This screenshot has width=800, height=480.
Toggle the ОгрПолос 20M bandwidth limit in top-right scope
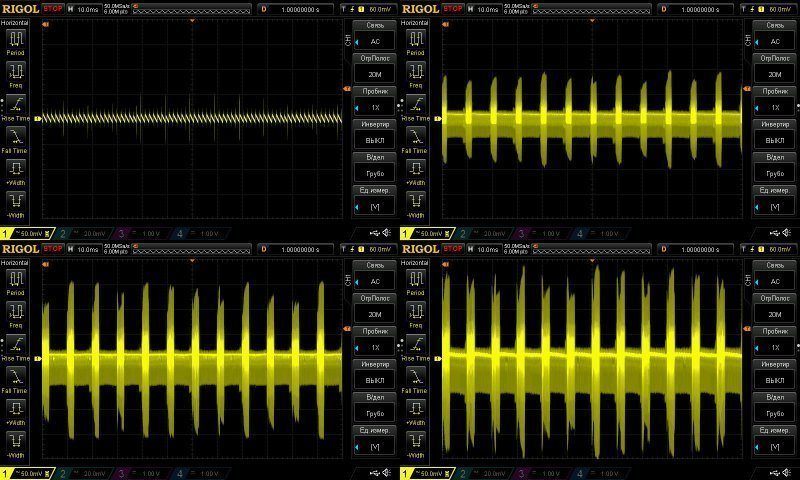pyautogui.click(x=775, y=69)
